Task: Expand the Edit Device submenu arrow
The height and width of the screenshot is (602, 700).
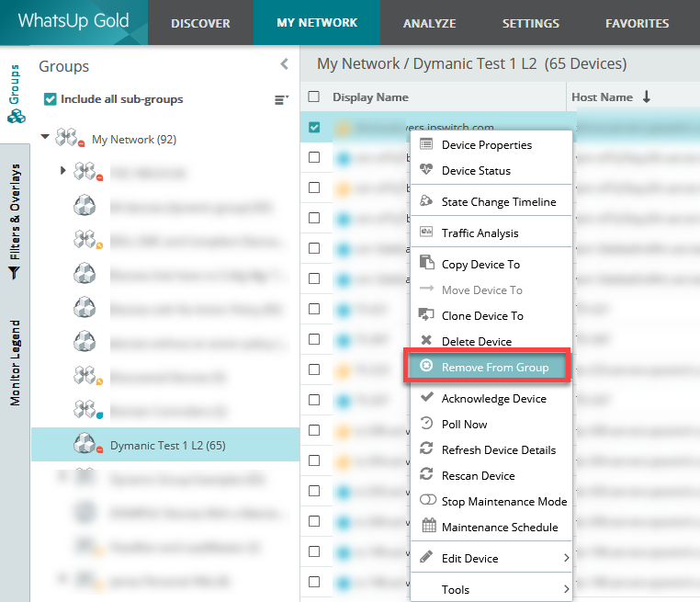Action: (567, 558)
